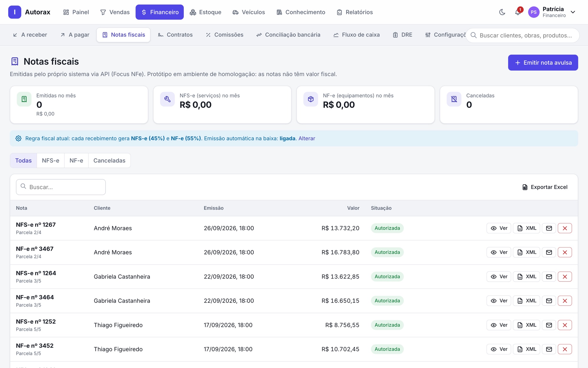Click the Buscar field above the table
The height and width of the screenshot is (368, 588).
61,187
